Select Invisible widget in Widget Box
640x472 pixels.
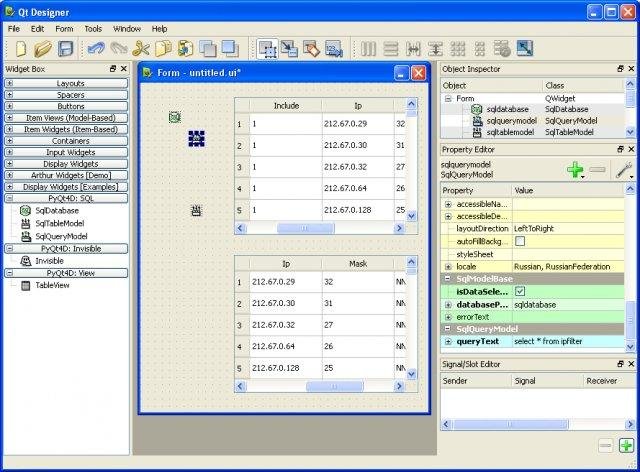49,260
